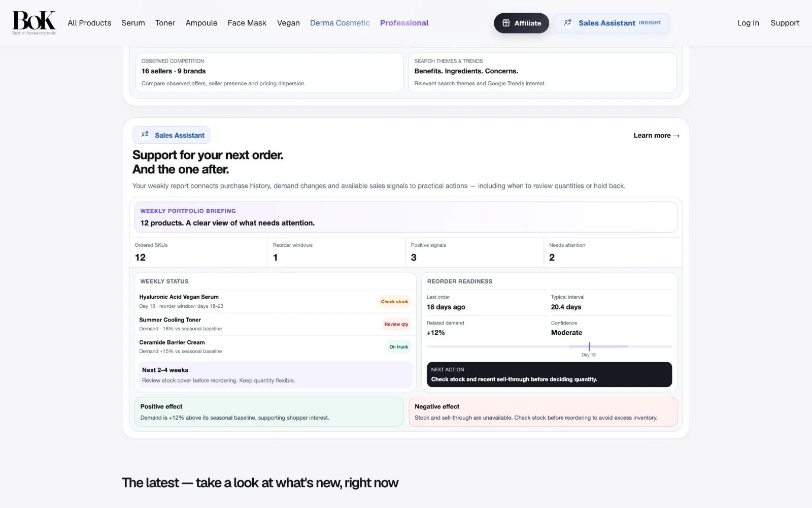Open the Face Mask category
The width and height of the screenshot is (812, 508).
pyautogui.click(x=247, y=23)
